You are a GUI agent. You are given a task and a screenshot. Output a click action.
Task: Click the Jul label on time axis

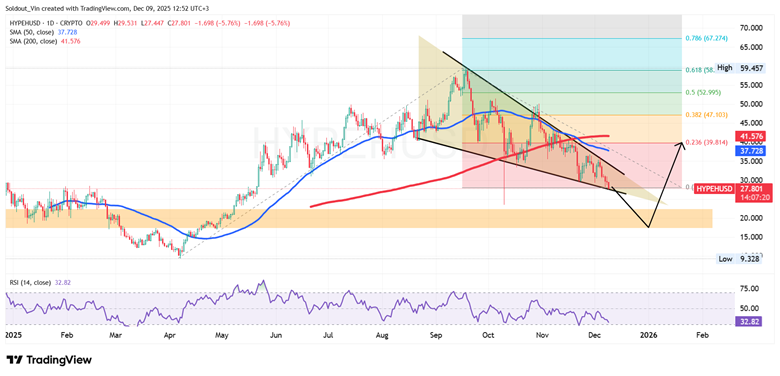[328, 336]
